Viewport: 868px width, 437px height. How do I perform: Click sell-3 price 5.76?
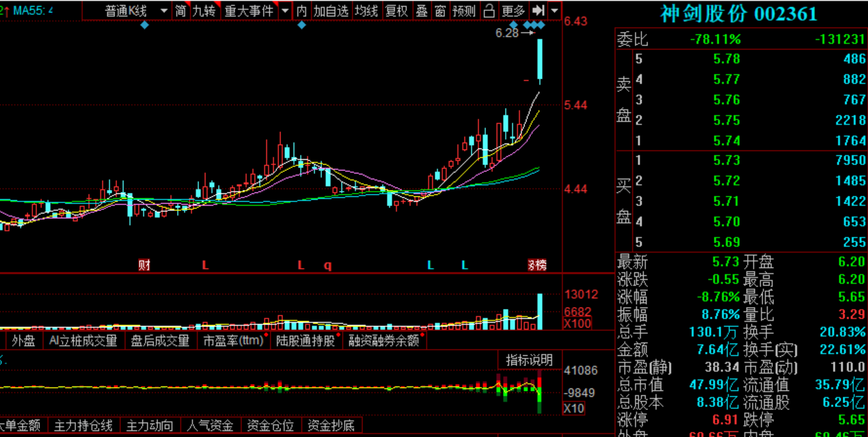tap(726, 99)
